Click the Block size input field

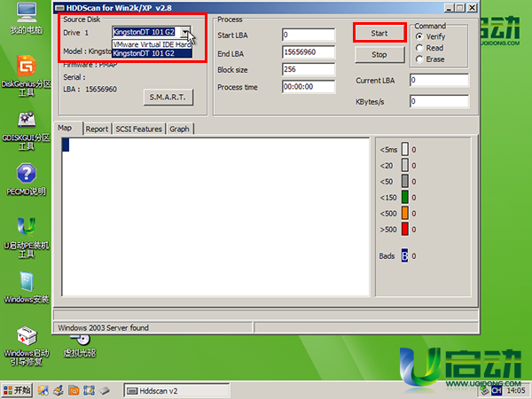tap(309, 69)
